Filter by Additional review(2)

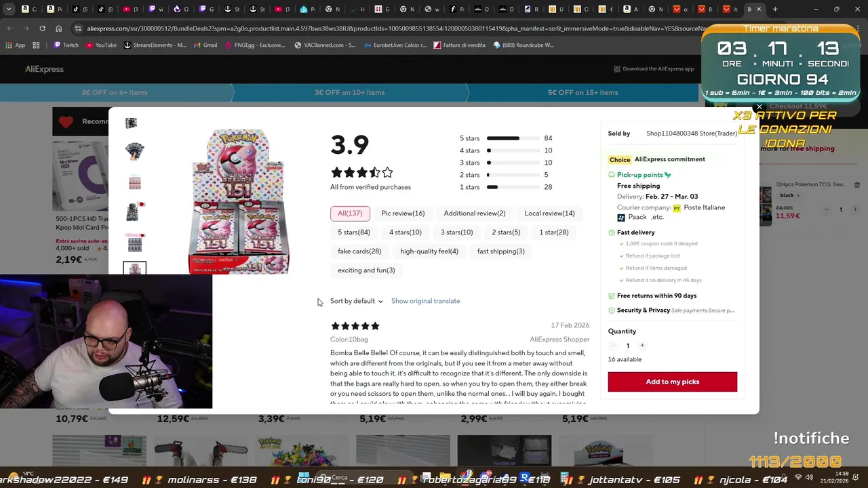tap(475, 213)
